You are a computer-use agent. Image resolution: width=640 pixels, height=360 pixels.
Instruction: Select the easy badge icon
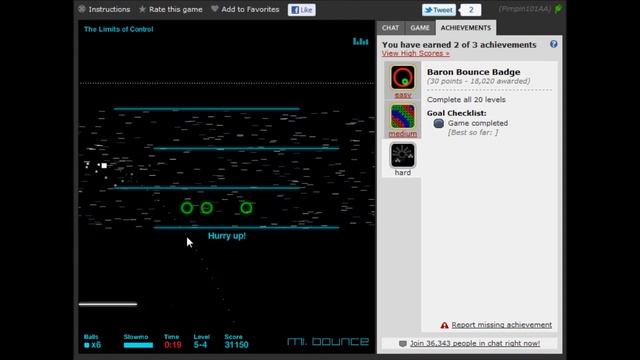402,77
